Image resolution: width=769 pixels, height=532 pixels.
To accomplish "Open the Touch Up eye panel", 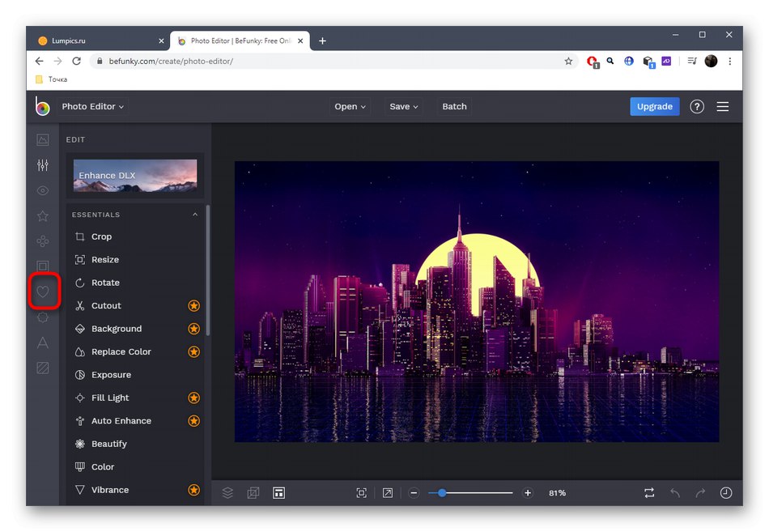I will (x=43, y=191).
